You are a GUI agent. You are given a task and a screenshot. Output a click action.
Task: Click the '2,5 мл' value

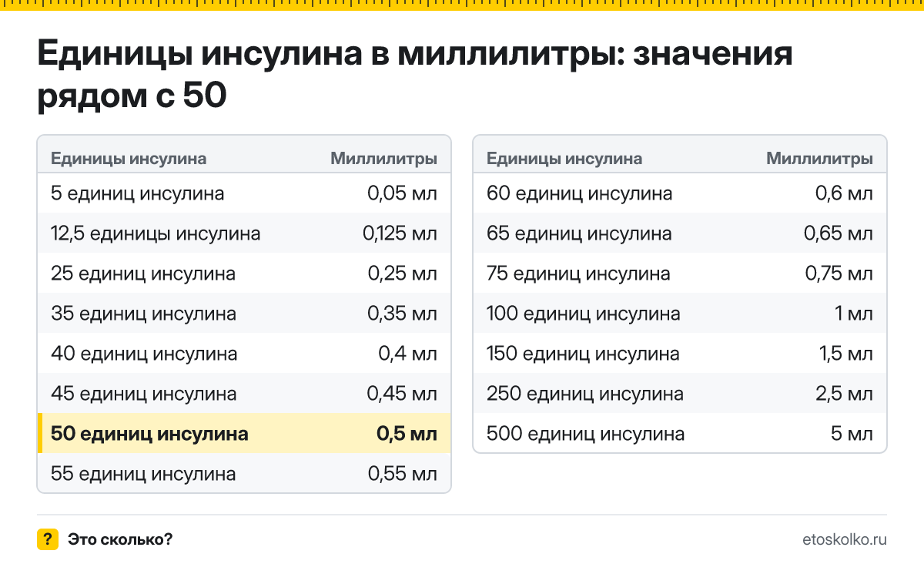click(845, 394)
